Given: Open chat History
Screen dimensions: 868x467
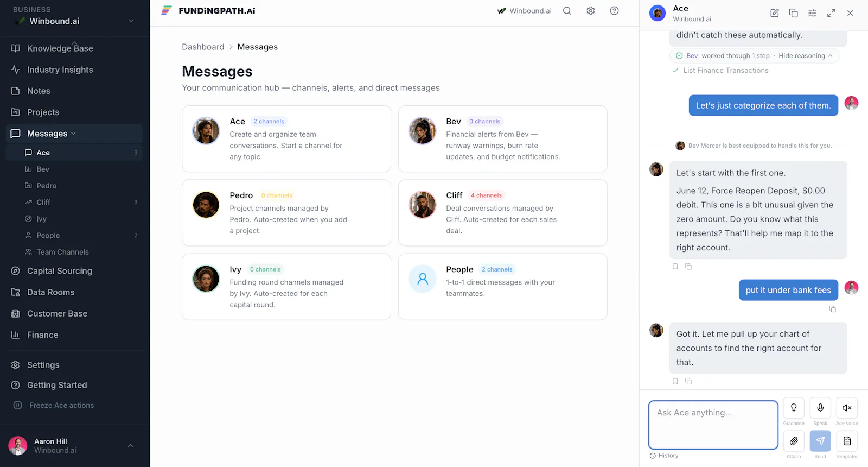Looking at the screenshot, I should [665, 456].
